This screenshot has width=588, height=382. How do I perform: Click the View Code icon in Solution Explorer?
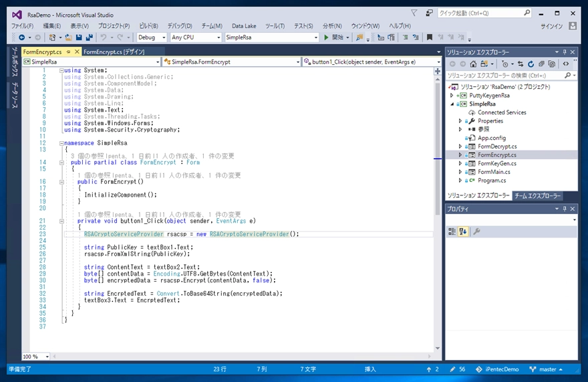(566, 64)
